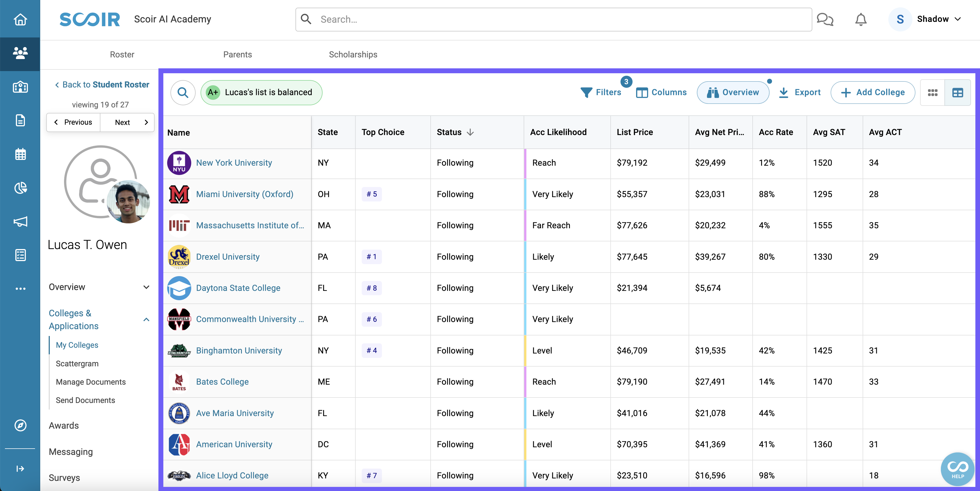980x491 pixels.
Task: Open the Home icon in sidebar
Action: (x=20, y=19)
